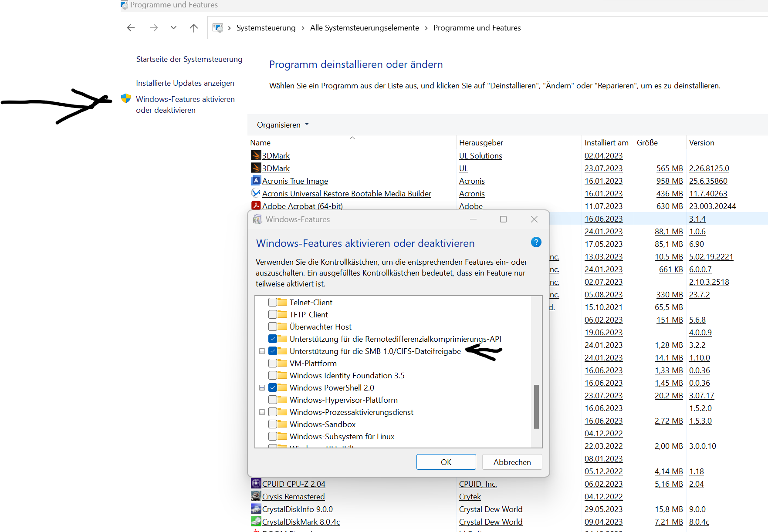Enable the VM-Plattform checkbox

273,363
